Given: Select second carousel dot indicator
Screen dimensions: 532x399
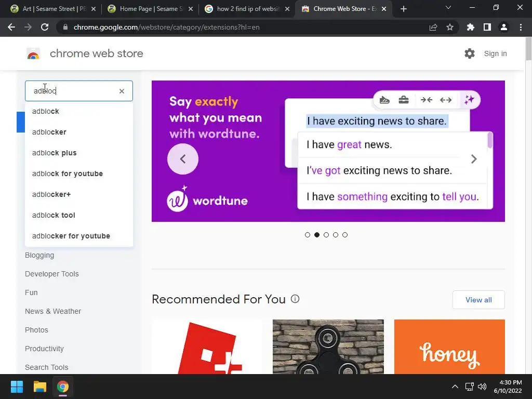Looking at the screenshot, I should [317, 235].
